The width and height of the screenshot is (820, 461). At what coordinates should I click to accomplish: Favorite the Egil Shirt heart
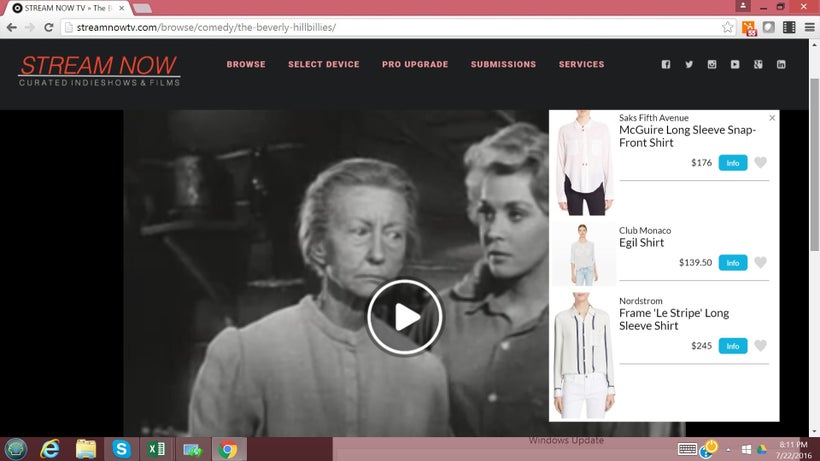pyautogui.click(x=760, y=262)
